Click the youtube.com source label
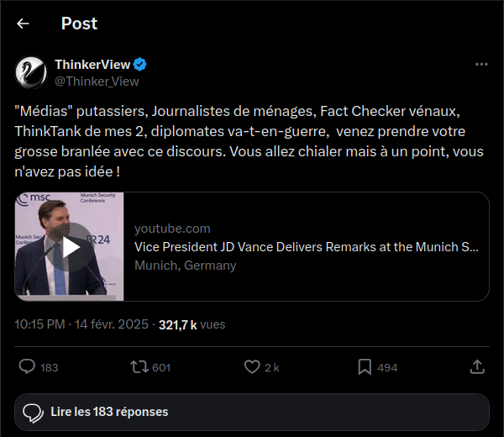This screenshot has width=504, height=437. click(172, 229)
